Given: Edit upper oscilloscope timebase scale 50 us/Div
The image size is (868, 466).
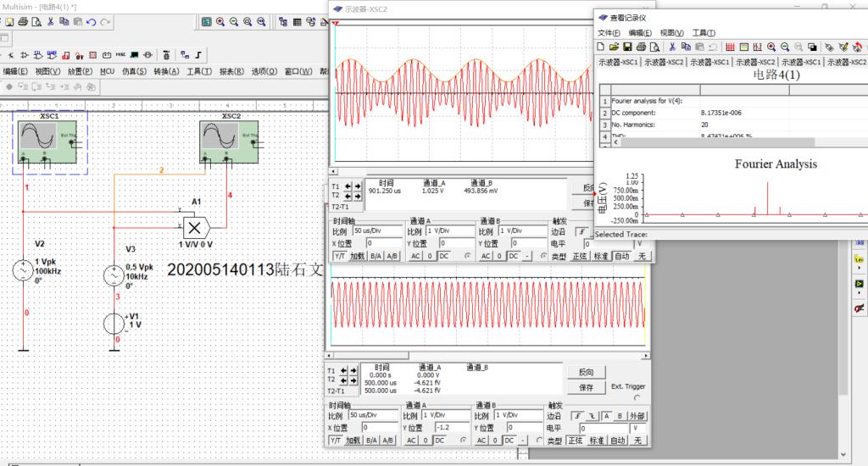Looking at the screenshot, I should [x=377, y=230].
